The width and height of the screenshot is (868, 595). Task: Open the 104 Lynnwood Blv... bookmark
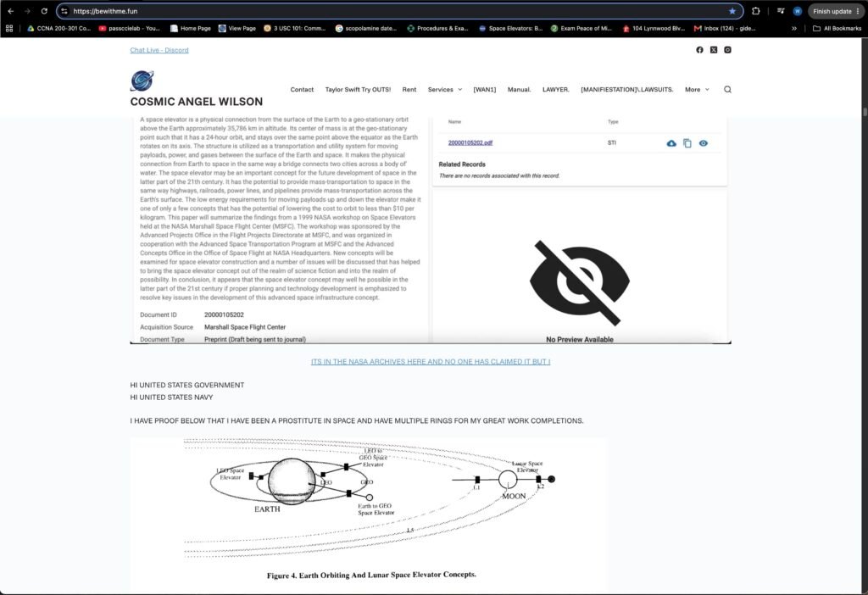click(654, 28)
